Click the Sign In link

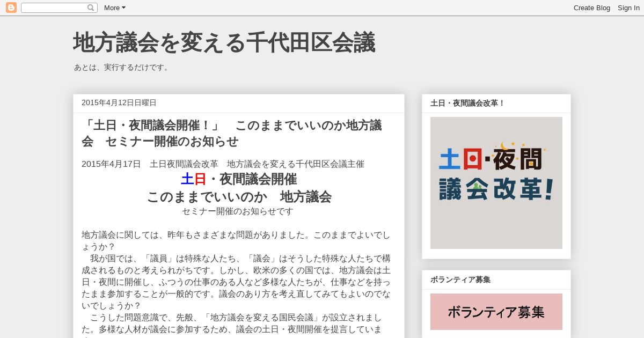point(628,8)
